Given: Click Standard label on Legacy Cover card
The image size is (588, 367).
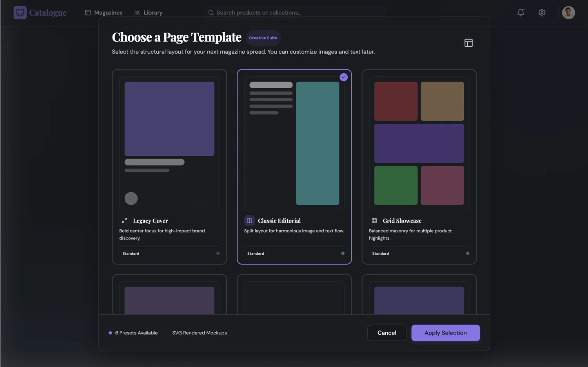Looking at the screenshot, I should (131, 254).
